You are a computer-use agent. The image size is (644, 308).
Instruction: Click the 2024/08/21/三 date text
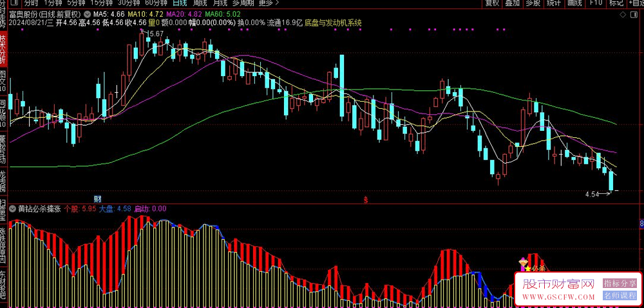pos(31,23)
